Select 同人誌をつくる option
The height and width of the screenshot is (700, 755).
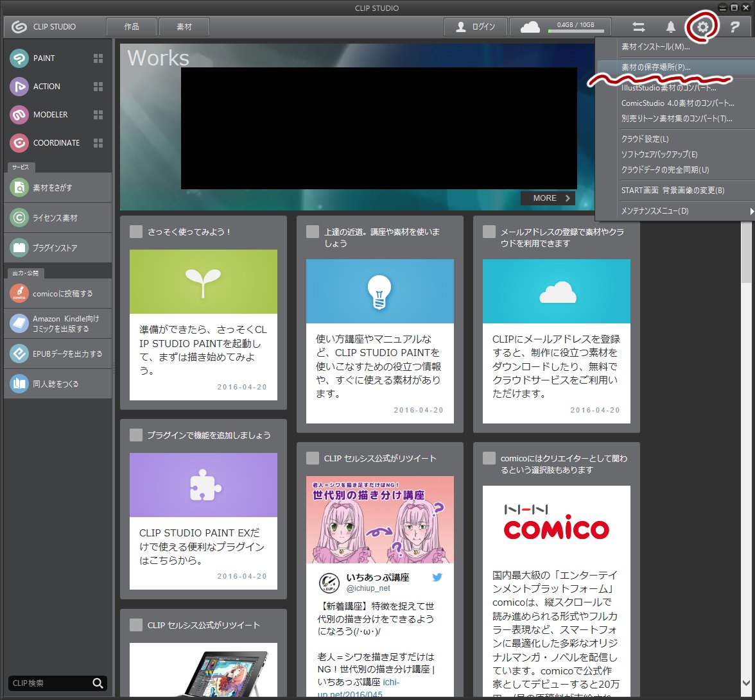click(x=58, y=384)
